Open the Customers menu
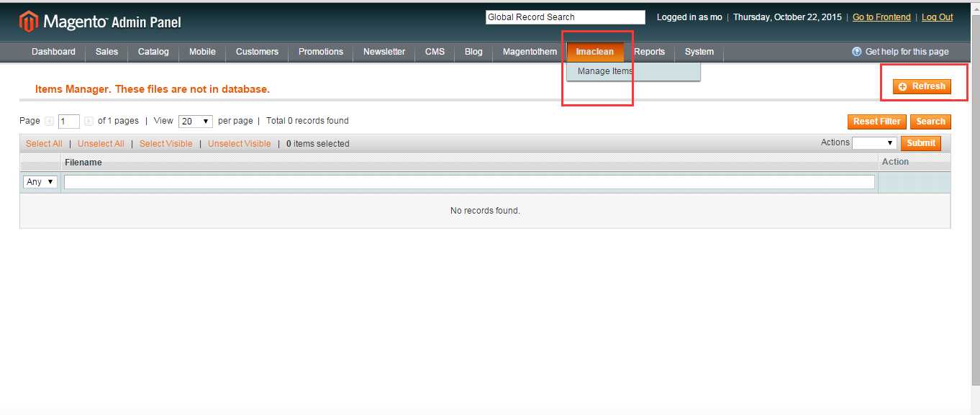This screenshot has width=980, height=415. coord(257,52)
